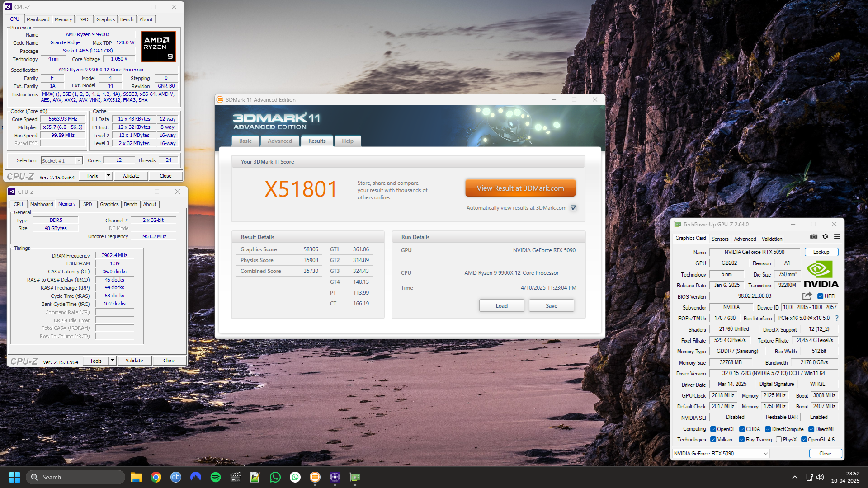
Task: Open the white WhatsApp icon on the taskbar
Action: tap(295, 477)
